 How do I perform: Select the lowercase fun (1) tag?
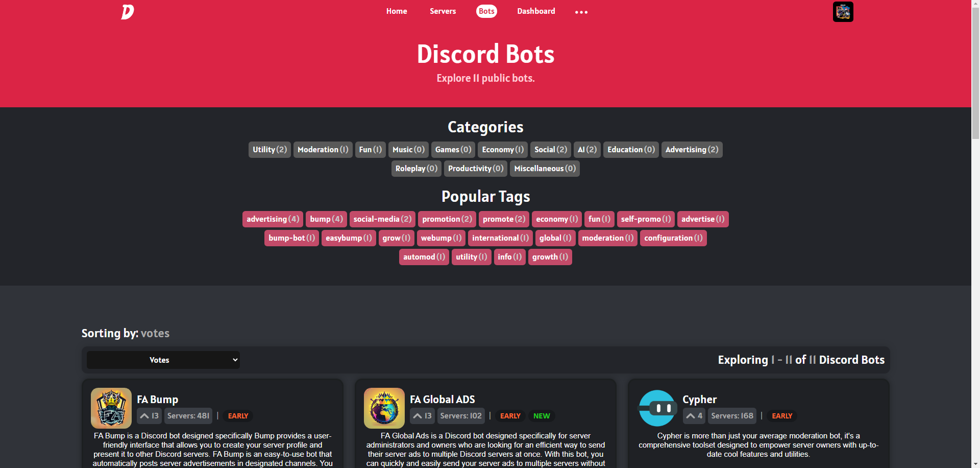[x=599, y=219]
